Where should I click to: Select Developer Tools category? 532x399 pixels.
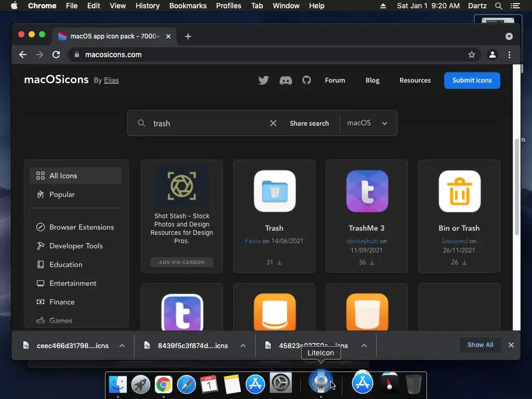(76, 246)
